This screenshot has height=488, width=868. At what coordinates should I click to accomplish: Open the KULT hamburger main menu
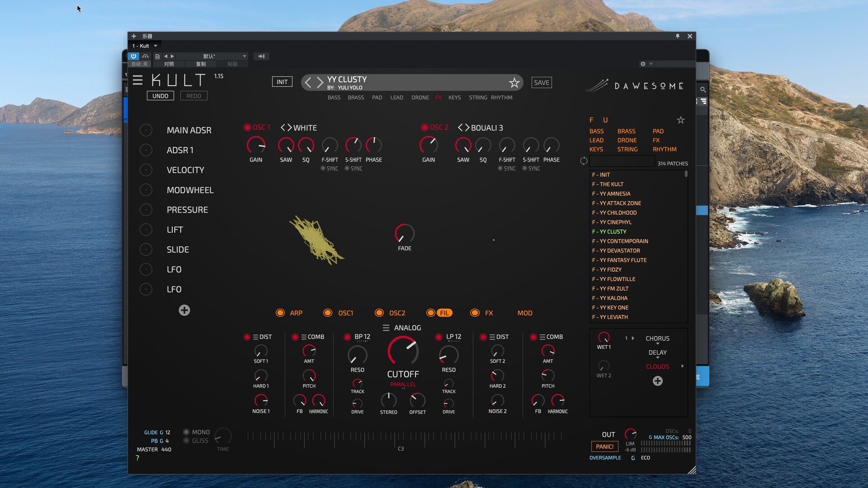[137, 80]
